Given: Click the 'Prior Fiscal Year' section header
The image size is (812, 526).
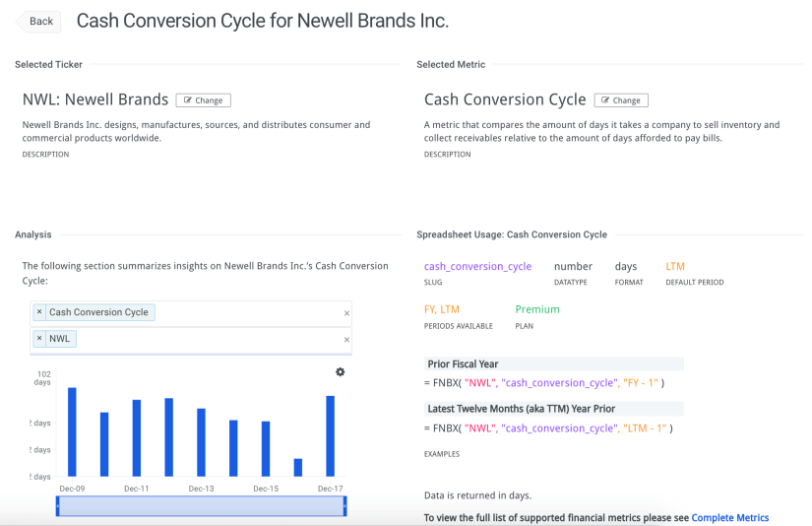Looking at the screenshot, I should coord(553,363).
